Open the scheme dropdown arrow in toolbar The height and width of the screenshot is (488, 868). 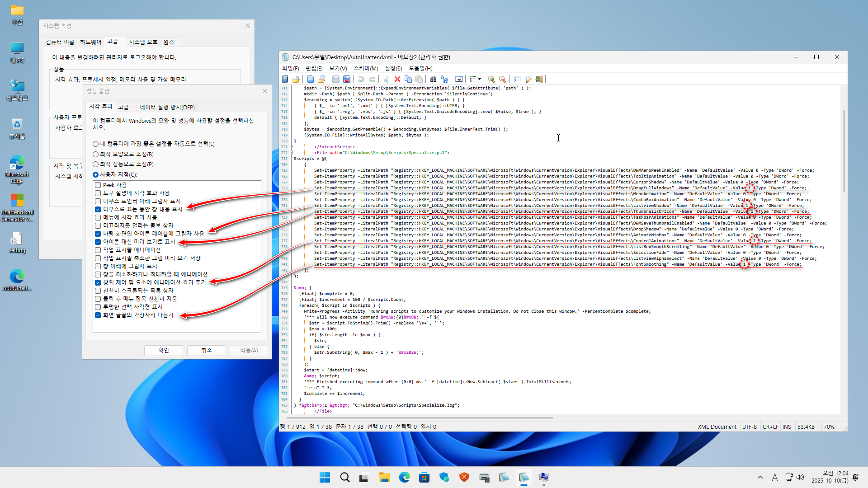pyautogui.click(x=480, y=79)
